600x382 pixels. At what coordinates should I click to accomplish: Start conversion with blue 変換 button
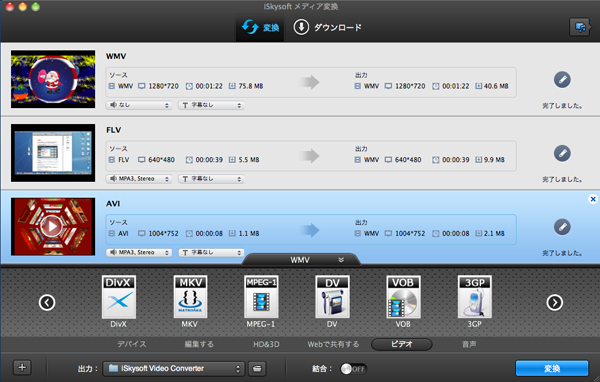coord(552,368)
